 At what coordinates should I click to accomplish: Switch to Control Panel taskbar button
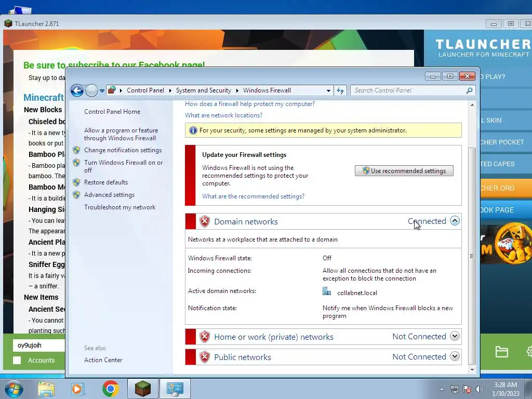click(175, 389)
